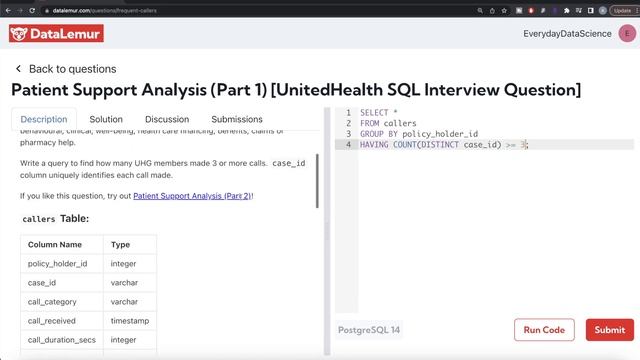Image resolution: width=640 pixels, height=360 pixels.
Task: Click the lock icon in the address bar
Action: coord(47,11)
